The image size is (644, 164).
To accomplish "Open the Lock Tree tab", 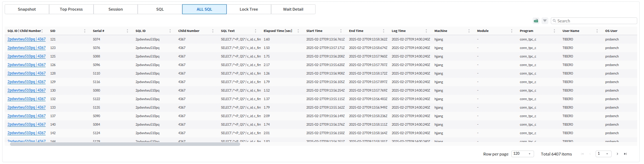I will pos(249,9).
